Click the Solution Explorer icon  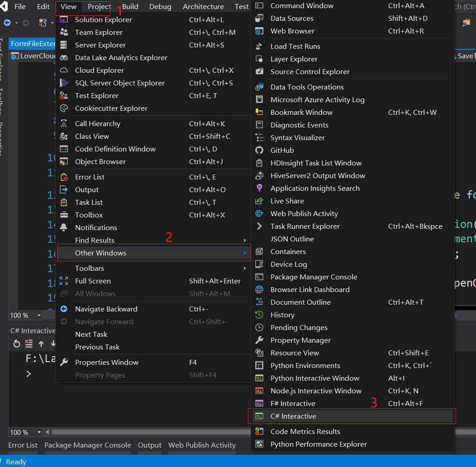[x=64, y=20]
